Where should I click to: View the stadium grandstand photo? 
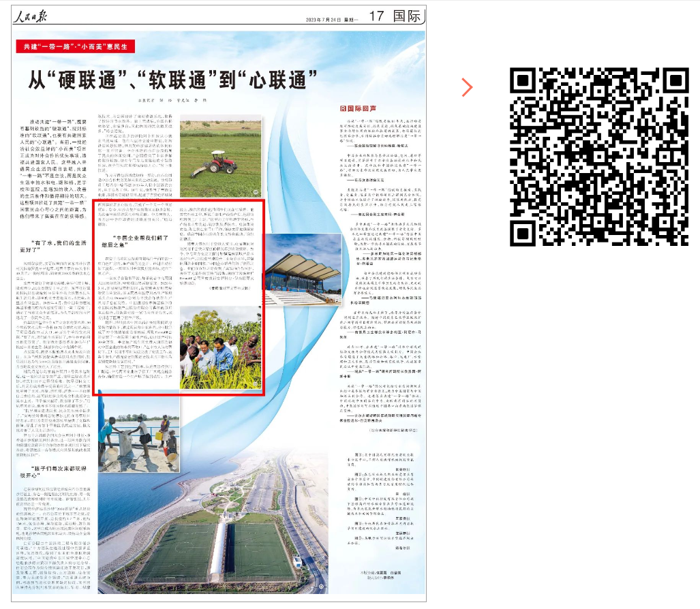click(303, 270)
